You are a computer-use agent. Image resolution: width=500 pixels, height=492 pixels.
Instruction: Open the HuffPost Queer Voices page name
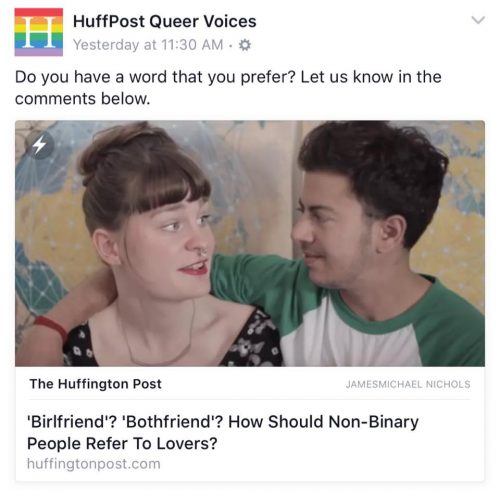click(165, 22)
